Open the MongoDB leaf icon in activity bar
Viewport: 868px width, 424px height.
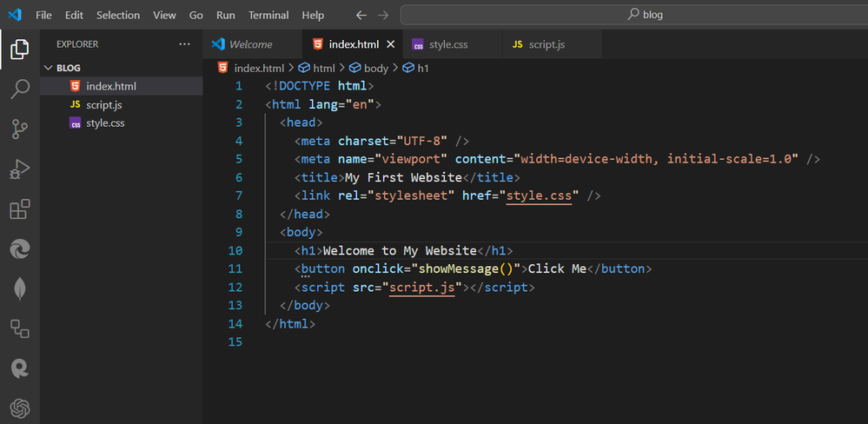20,289
